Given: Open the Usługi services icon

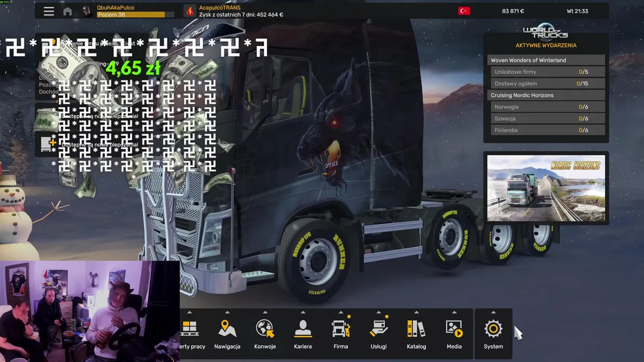Looking at the screenshot, I should point(378,329).
